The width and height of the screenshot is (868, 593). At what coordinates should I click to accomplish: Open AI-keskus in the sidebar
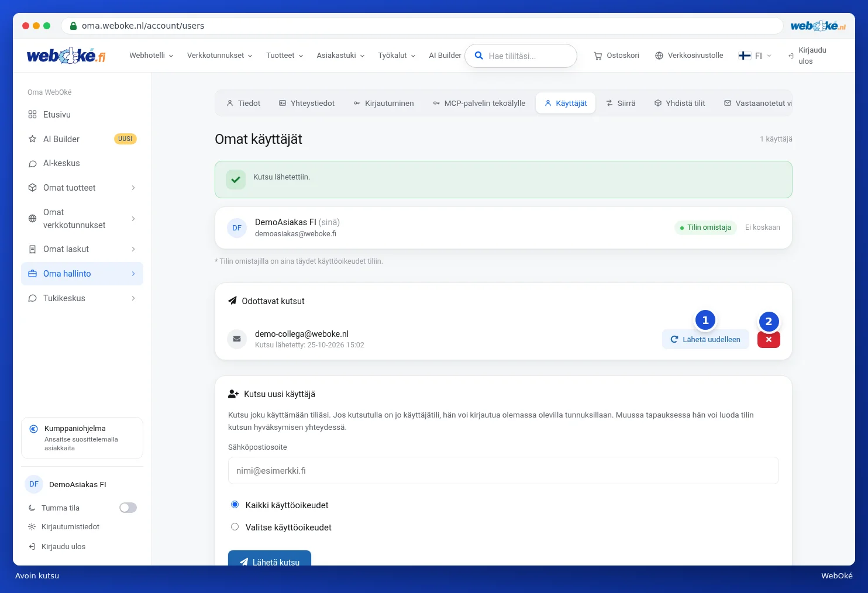[82, 164]
